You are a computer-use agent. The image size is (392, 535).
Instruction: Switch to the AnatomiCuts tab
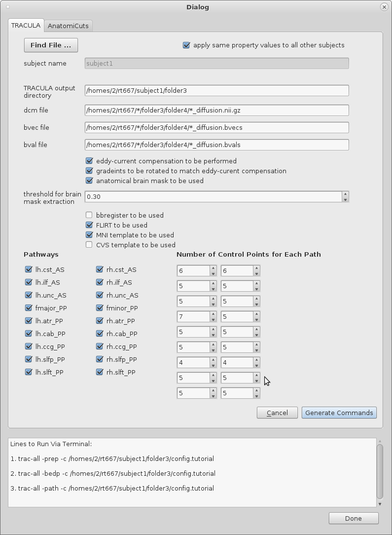[69, 26]
